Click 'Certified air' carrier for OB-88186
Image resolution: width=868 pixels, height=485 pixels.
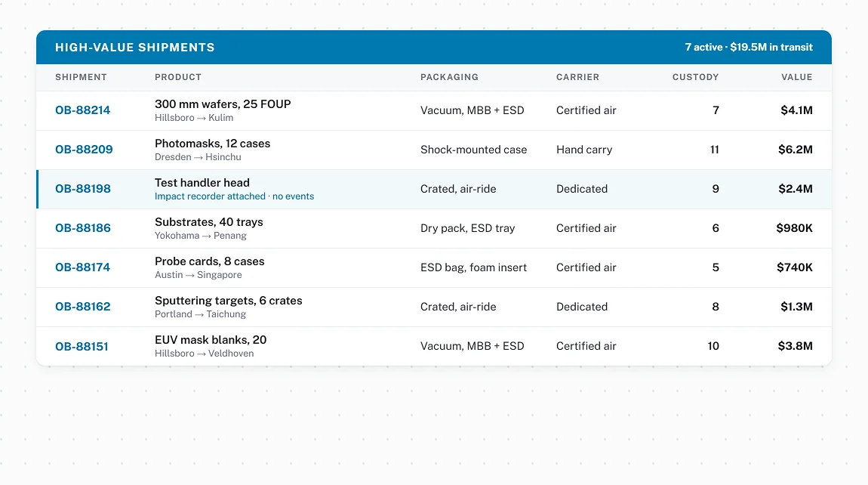pos(586,228)
